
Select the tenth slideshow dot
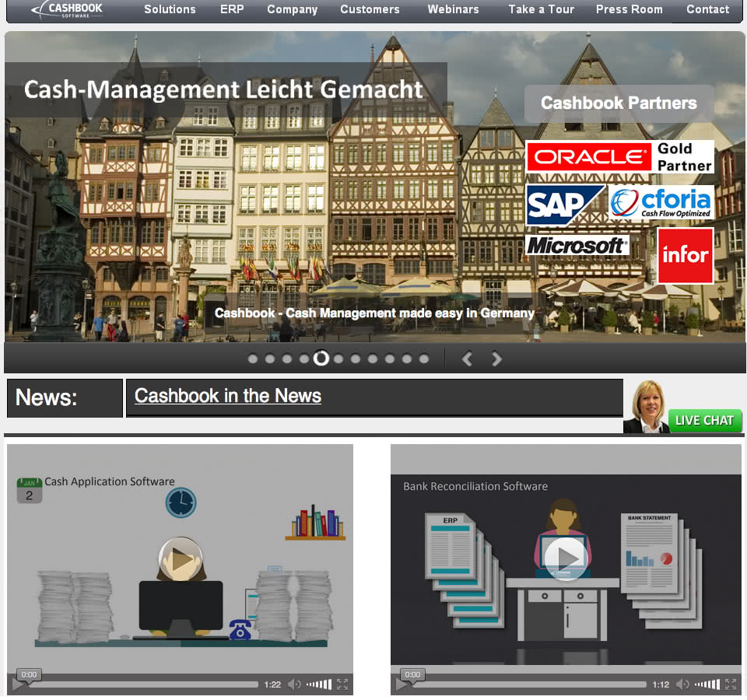407,359
